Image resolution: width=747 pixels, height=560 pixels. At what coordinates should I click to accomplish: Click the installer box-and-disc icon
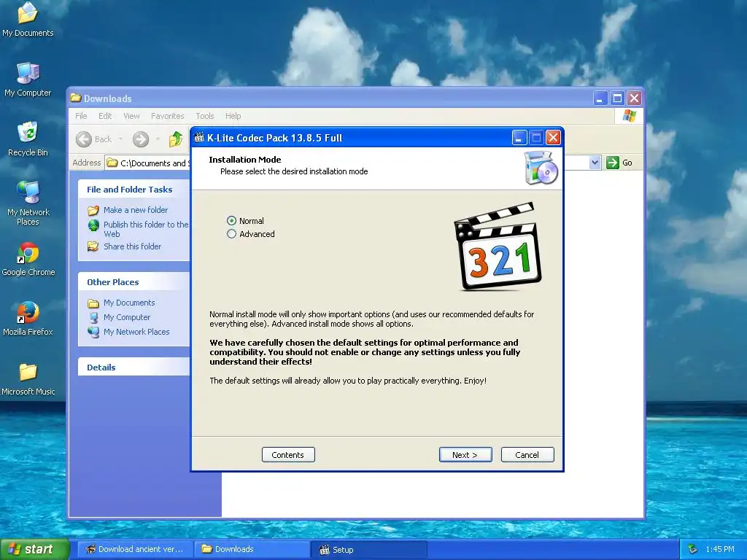[541, 168]
